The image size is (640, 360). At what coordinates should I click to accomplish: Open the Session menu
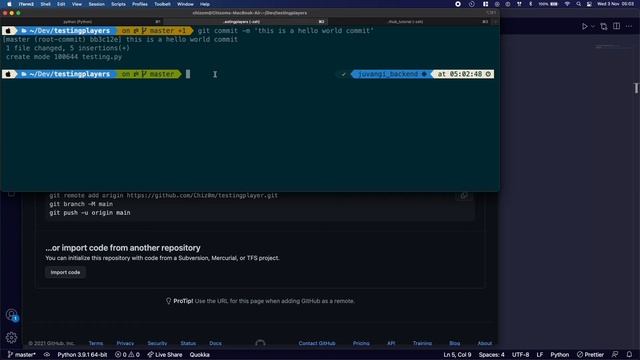pos(97,4)
